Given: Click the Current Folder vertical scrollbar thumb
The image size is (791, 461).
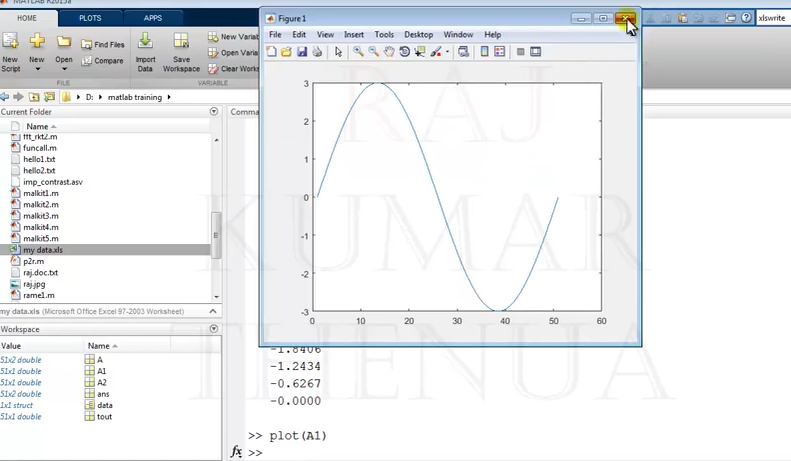Looking at the screenshot, I should click(x=216, y=235).
